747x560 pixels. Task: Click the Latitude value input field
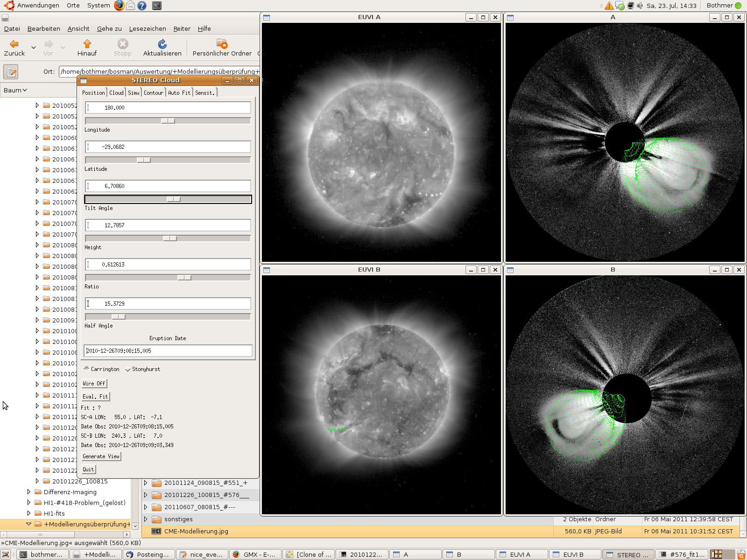[168, 147]
